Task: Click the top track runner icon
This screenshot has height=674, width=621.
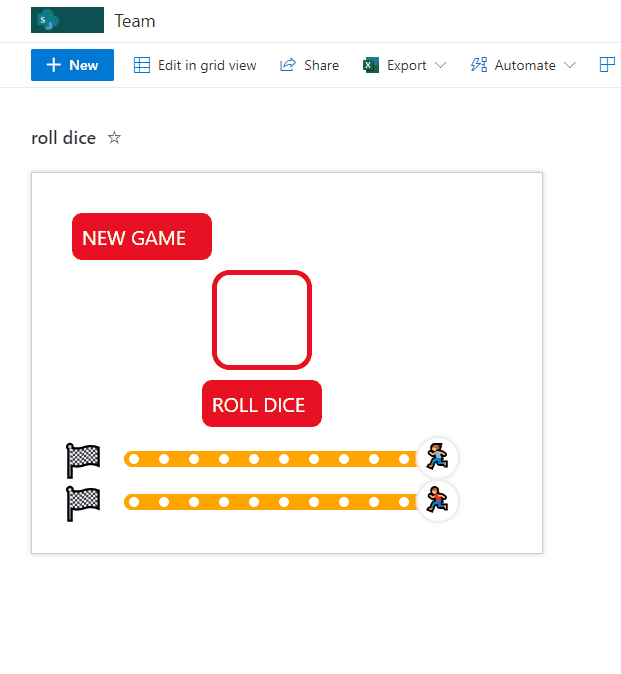Action: click(x=437, y=457)
